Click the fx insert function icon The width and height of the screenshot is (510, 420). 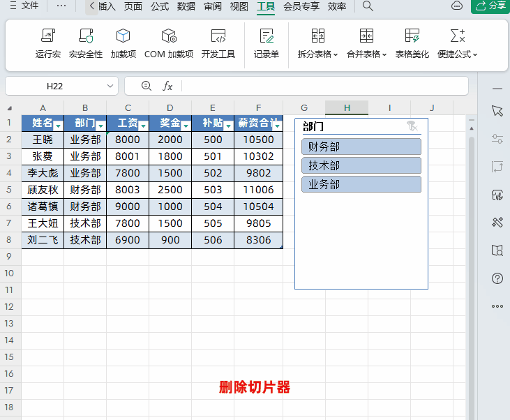pos(167,87)
